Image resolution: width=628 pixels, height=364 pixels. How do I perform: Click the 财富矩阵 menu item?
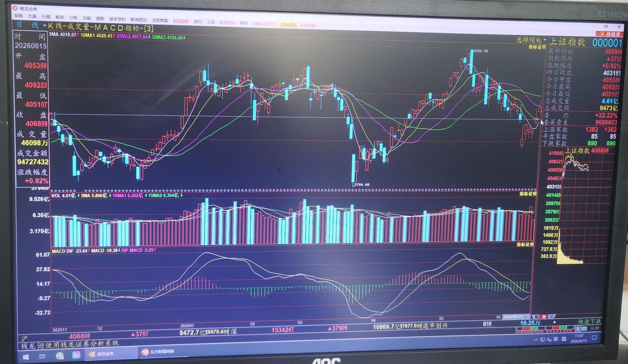[x=181, y=21]
